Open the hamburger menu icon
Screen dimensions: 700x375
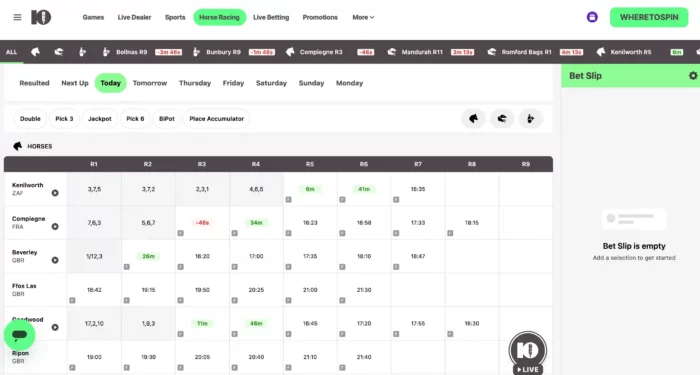click(17, 17)
